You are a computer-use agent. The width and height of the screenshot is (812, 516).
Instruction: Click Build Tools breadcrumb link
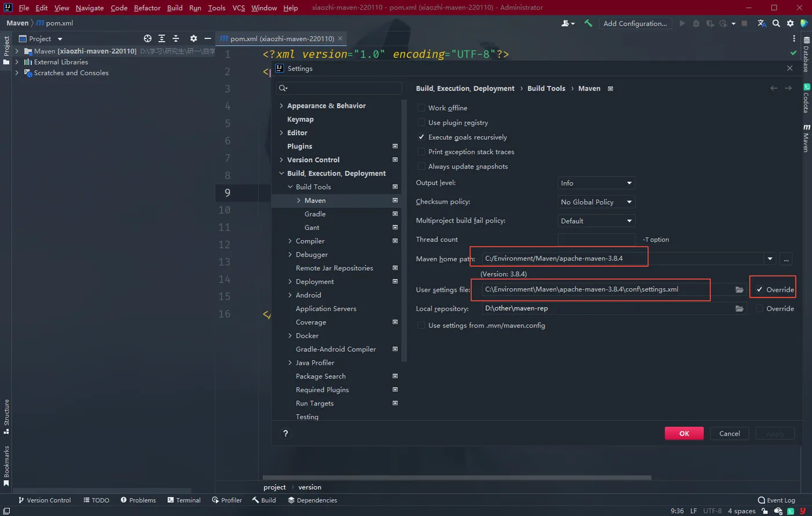tap(546, 88)
